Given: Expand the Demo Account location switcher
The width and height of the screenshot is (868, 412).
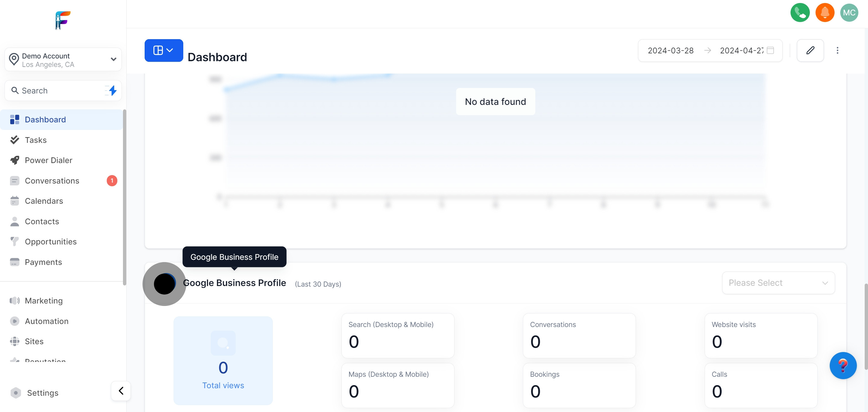Looking at the screenshot, I should pos(63,60).
